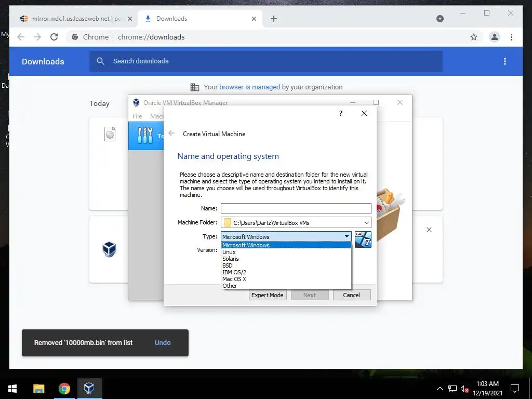Select the Downloads browser tab
Image resolution: width=532 pixels, height=399 pixels.
click(x=200, y=19)
